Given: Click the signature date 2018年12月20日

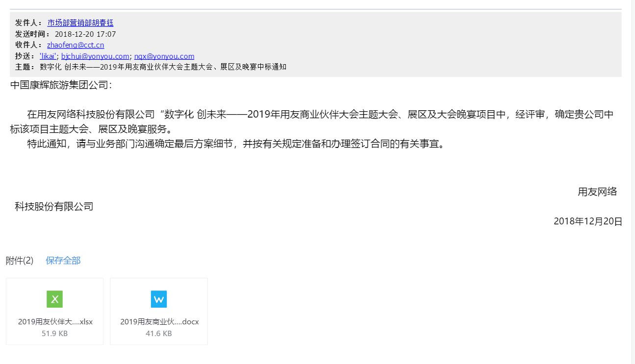Looking at the screenshot, I should (x=587, y=221).
